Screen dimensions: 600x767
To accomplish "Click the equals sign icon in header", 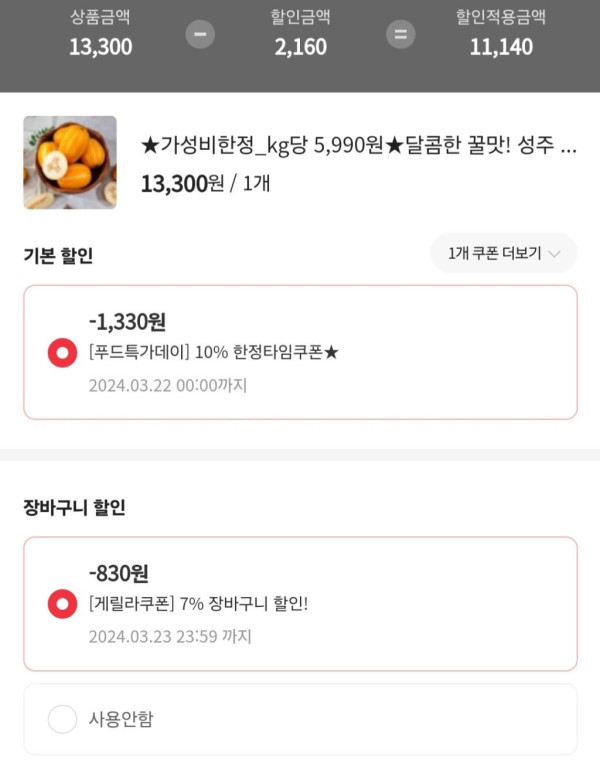I will 400,34.
